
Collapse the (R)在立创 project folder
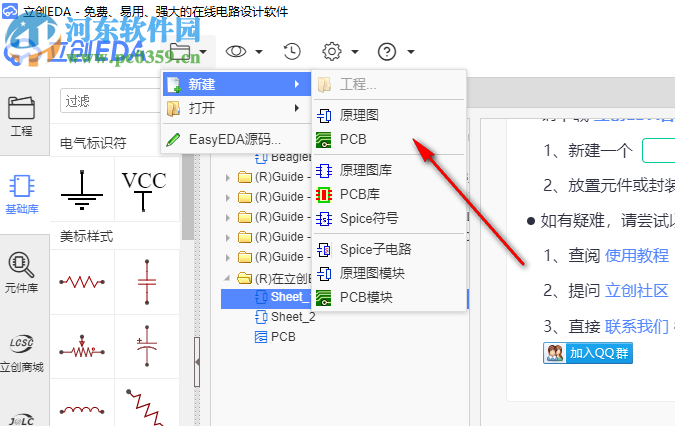[227, 278]
